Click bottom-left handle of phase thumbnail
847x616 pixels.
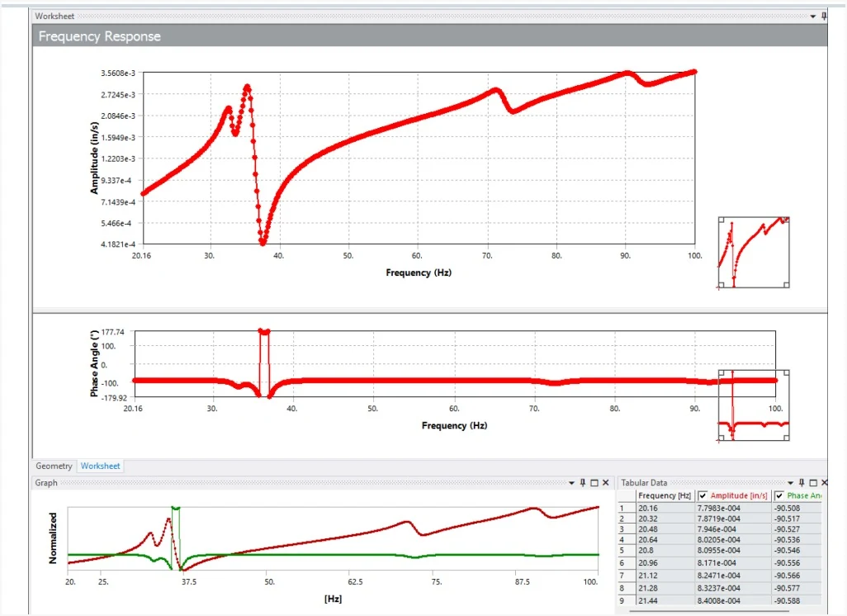(722, 437)
